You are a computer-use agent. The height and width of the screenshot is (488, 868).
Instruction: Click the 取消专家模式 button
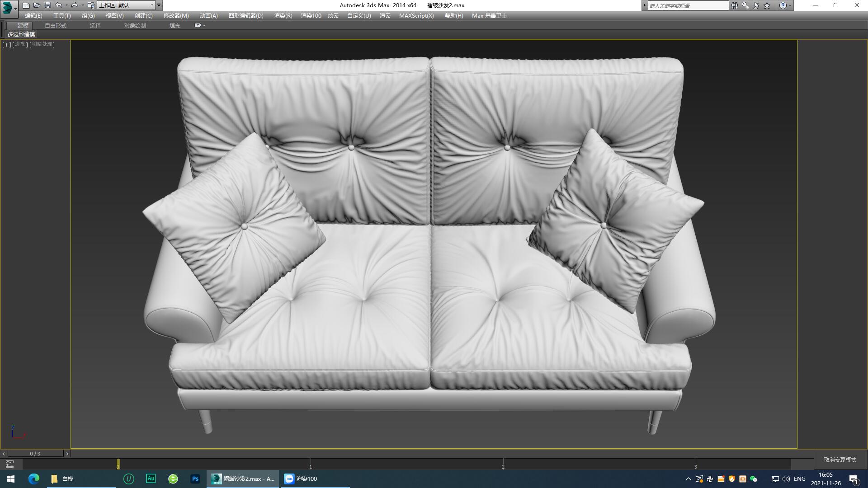[x=840, y=459]
